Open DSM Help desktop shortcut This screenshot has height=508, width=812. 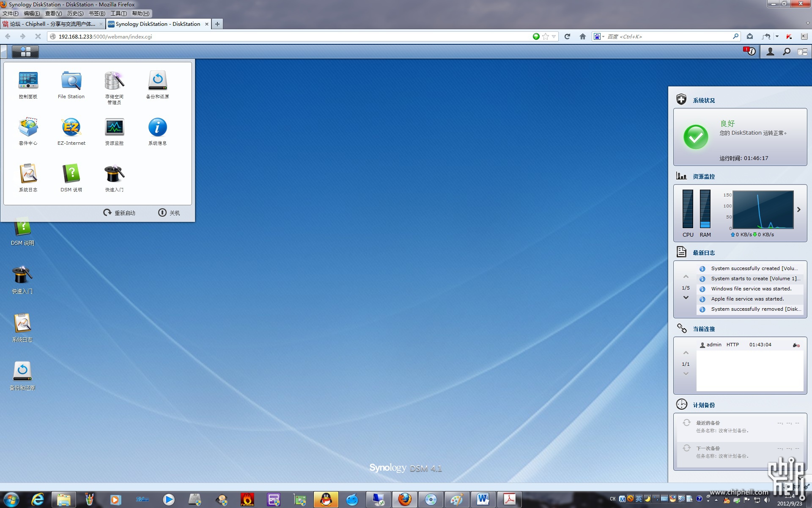tap(22, 232)
